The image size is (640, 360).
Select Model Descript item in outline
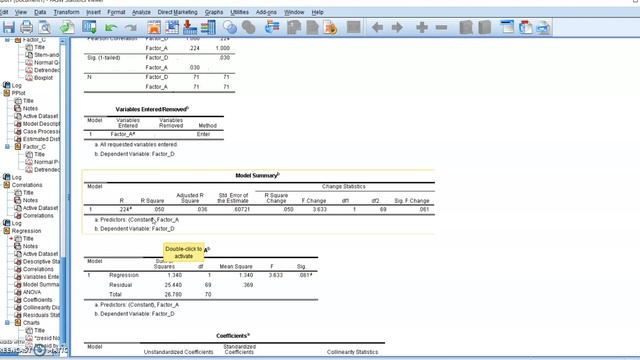[41, 124]
